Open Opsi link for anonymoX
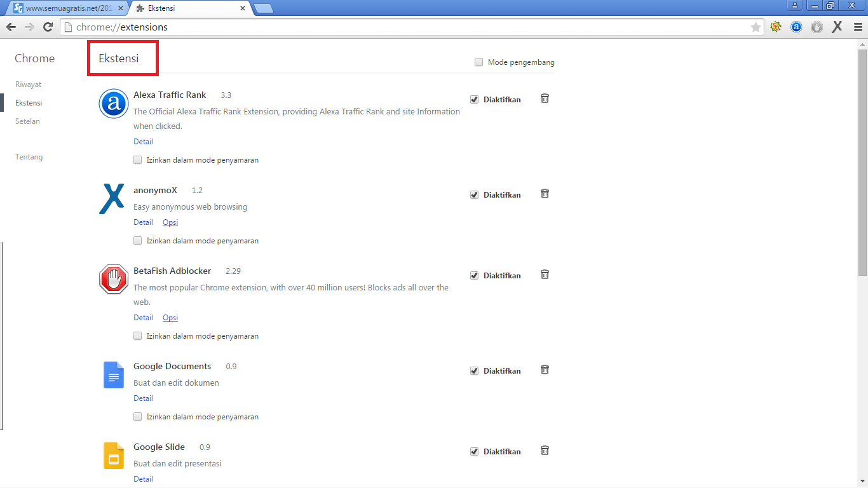 (170, 222)
